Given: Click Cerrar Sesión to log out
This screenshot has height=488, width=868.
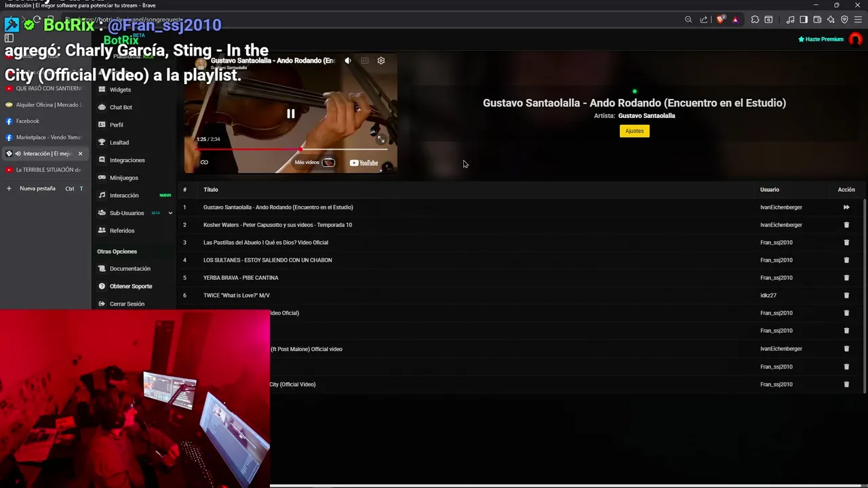Looking at the screenshot, I should click(127, 304).
